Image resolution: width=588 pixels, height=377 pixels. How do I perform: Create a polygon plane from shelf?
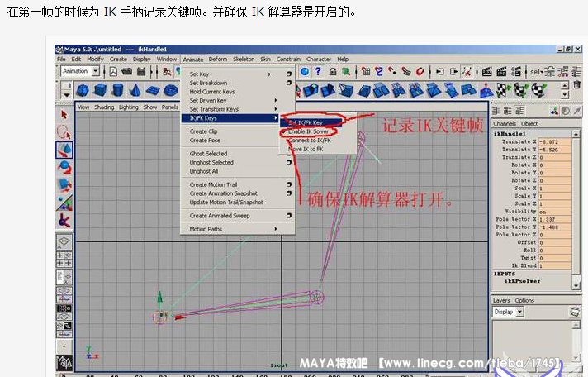coord(153,90)
